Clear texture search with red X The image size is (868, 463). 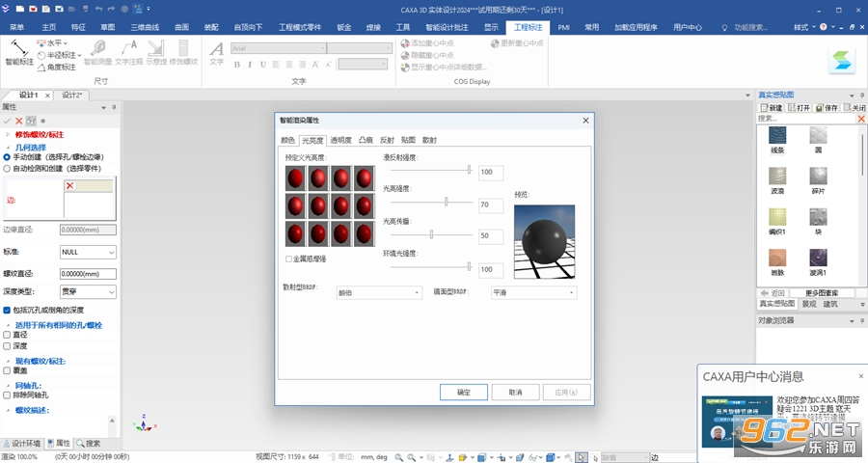[x=861, y=119]
